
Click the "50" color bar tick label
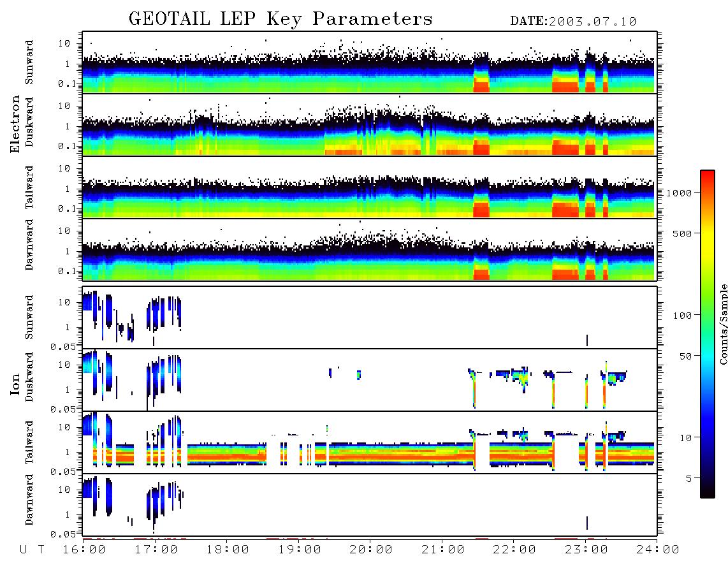tap(686, 356)
